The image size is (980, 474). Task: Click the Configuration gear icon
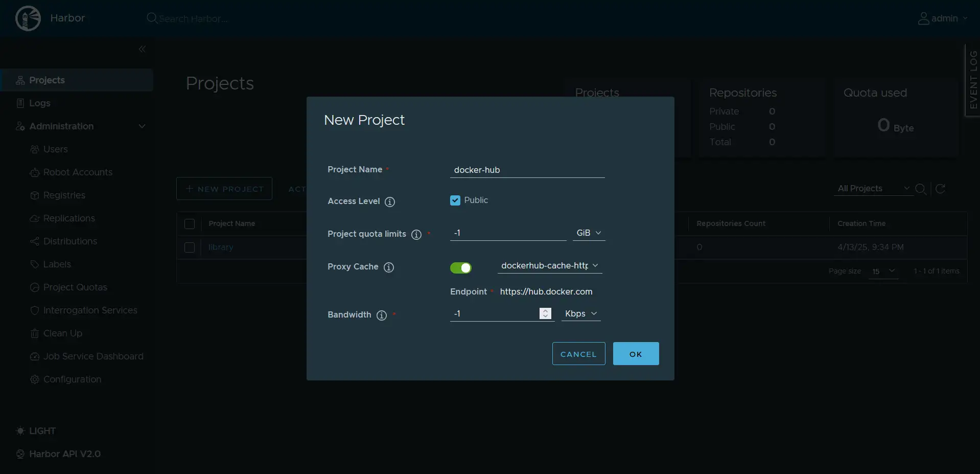coord(34,379)
